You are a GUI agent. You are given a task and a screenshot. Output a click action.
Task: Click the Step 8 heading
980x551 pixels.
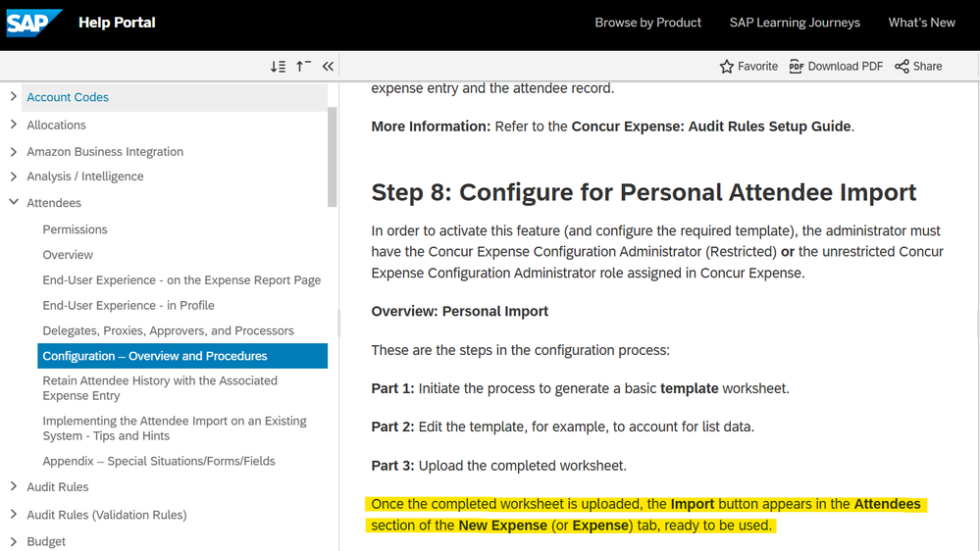click(644, 192)
